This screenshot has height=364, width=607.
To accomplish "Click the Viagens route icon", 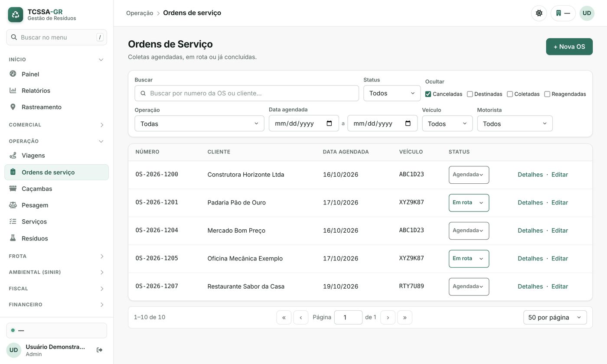I will coord(13,156).
